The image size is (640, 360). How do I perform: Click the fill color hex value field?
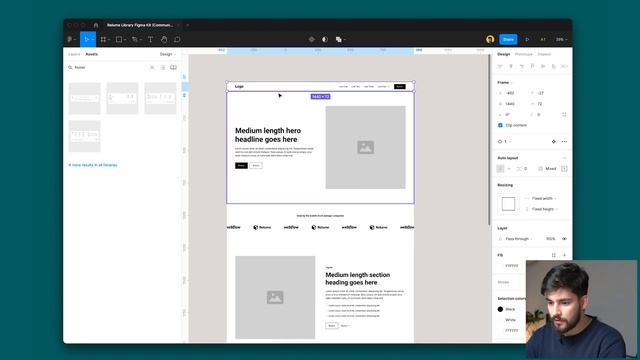[512, 266]
